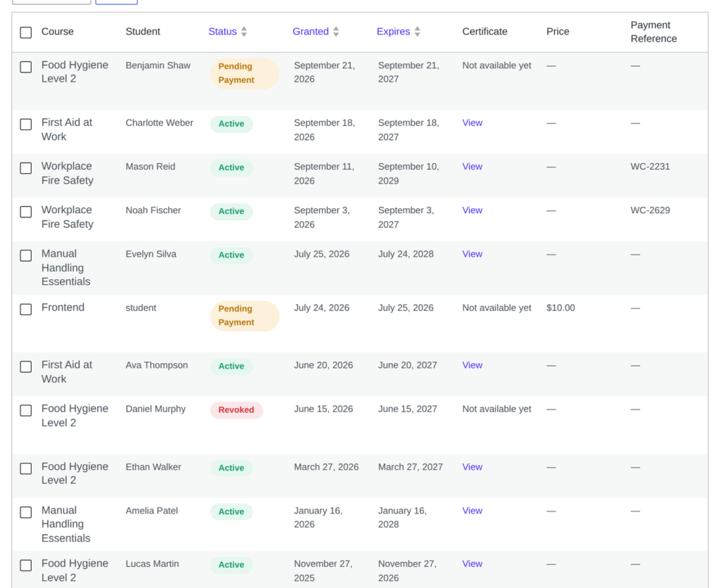Click the Course column header

point(58,32)
